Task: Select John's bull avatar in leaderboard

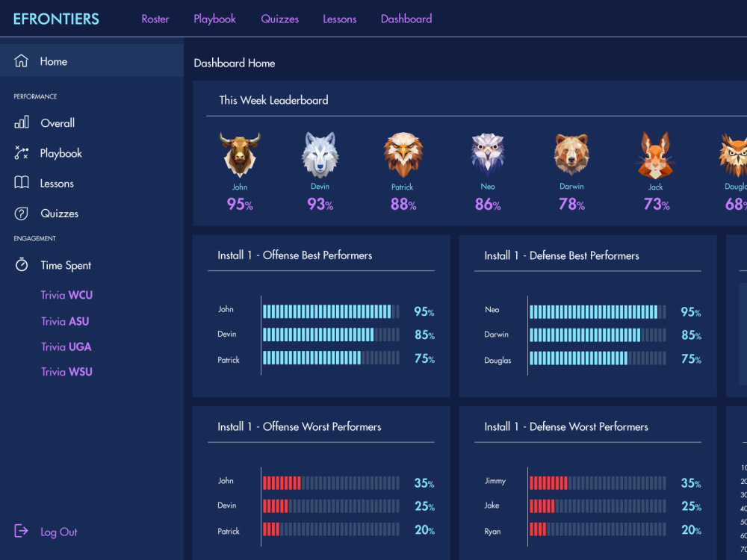Action: point(240,155)
